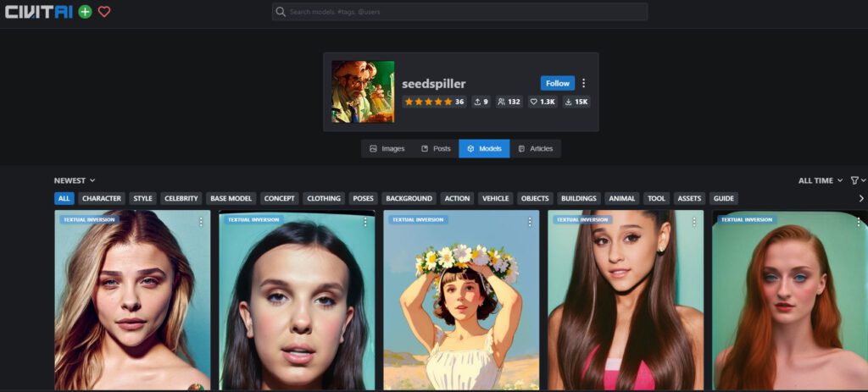Expand the NEWEST sort dropdown
Image resolution: width=868 pixels, height=392 pixels.
pyautogui.click(x=75, y=180)
